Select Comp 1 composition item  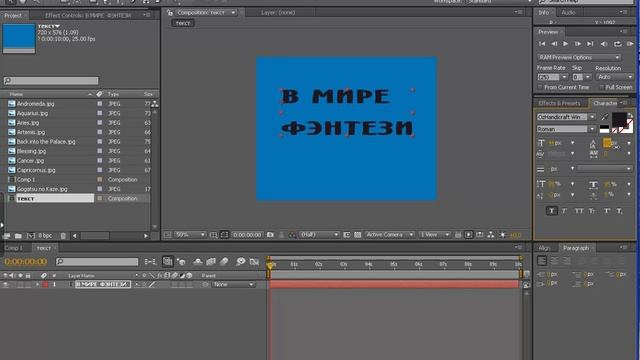pyautogui.click(x=25, y=180)
